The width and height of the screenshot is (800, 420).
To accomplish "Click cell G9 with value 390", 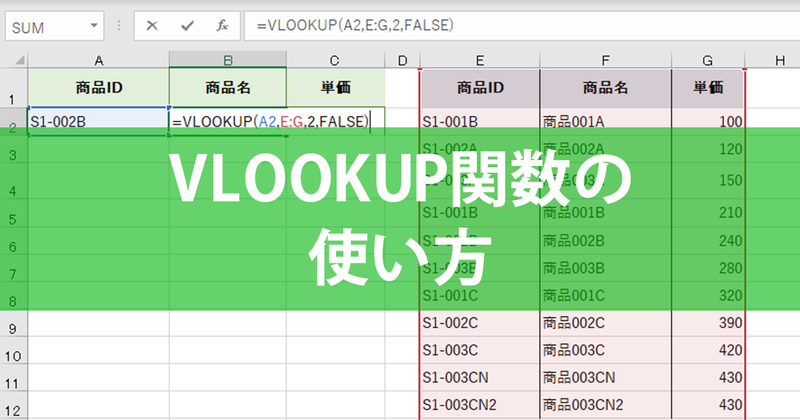I will pos(708,323).
